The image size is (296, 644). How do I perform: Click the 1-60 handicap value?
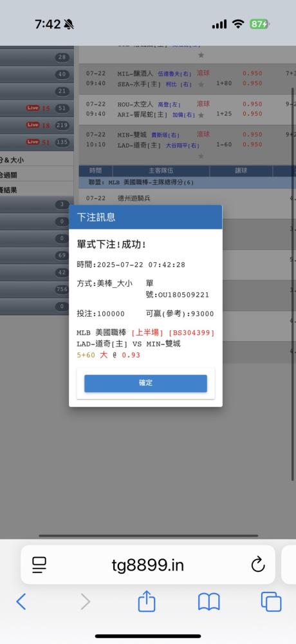(224, 144)
